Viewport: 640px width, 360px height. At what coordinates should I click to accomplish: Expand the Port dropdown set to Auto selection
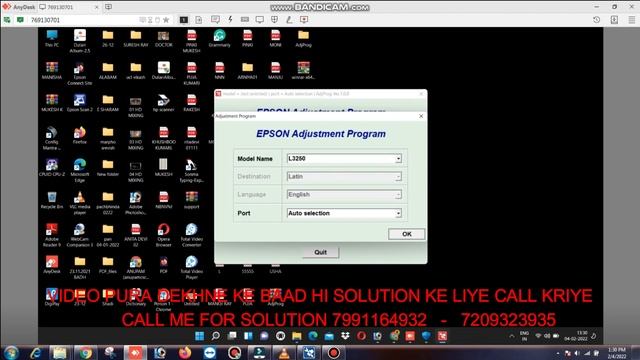pos(344,213)
